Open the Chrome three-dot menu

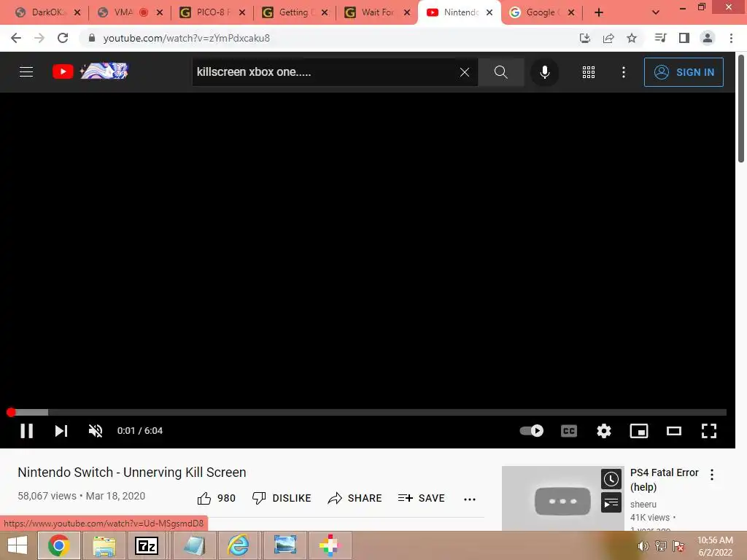731,38
